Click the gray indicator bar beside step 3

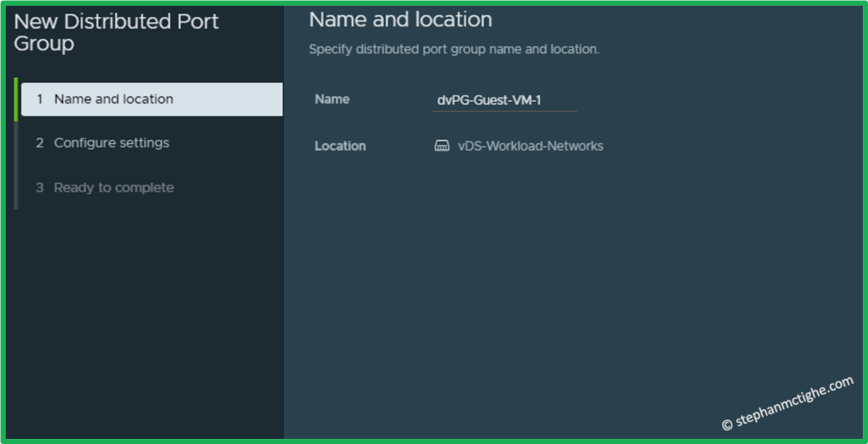[x=15, y=188]
